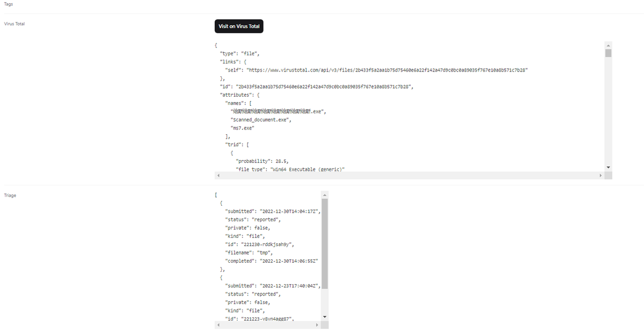Click the second "status": "reported" line

coord(253,294)
